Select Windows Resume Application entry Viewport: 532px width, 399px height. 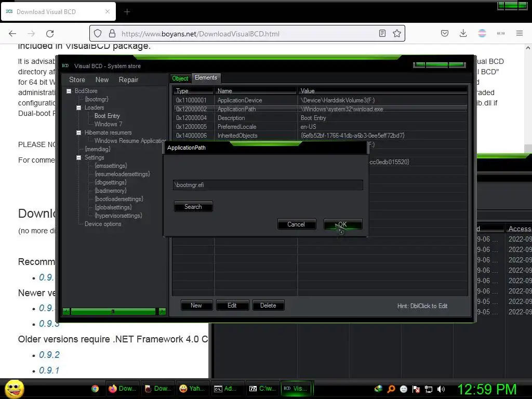pyautogui.click(x=130, y=141)
